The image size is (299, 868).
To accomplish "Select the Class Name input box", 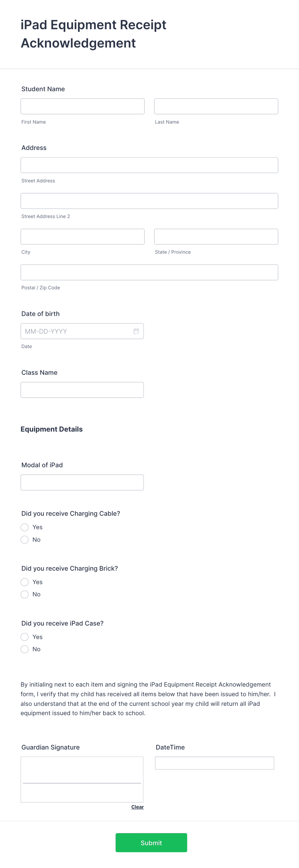I will coord(82,390).
